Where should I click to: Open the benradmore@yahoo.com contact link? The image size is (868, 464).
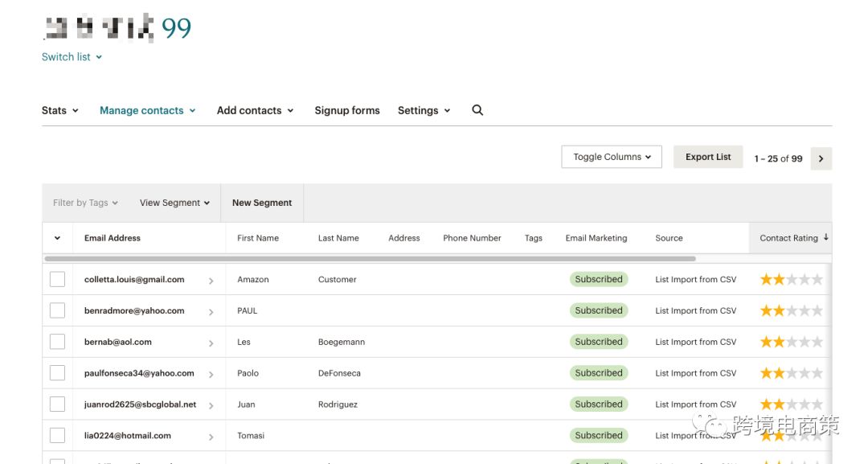point(134,310)
